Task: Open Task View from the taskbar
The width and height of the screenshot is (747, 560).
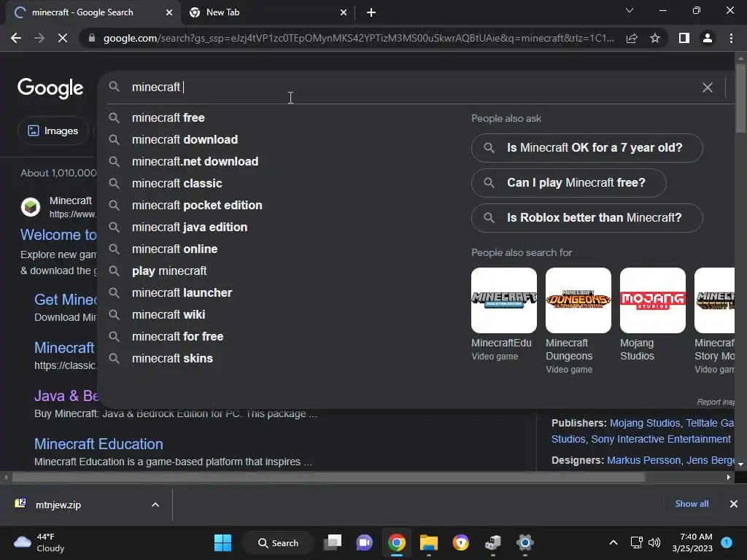Action: (x=333, y=542)
